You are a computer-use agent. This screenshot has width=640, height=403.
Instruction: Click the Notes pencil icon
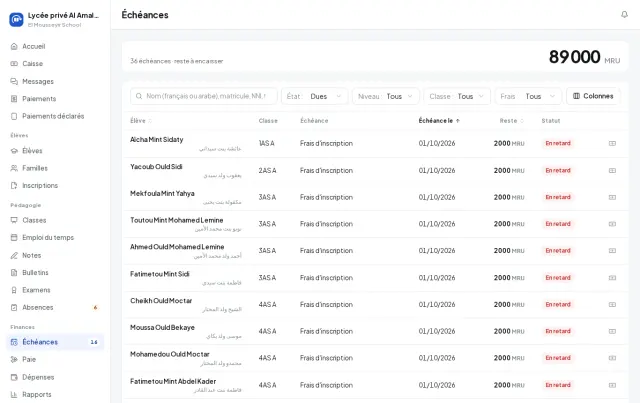[14, 255]
